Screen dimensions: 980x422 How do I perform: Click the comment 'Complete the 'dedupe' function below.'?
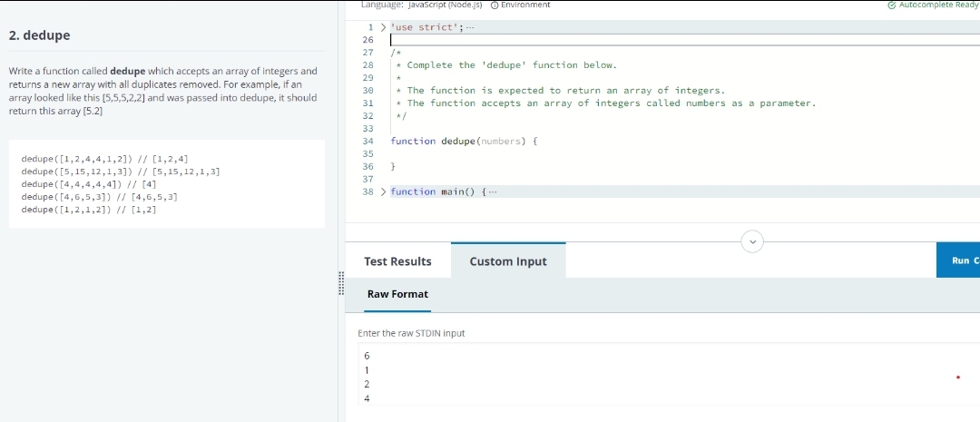(511, 65)
